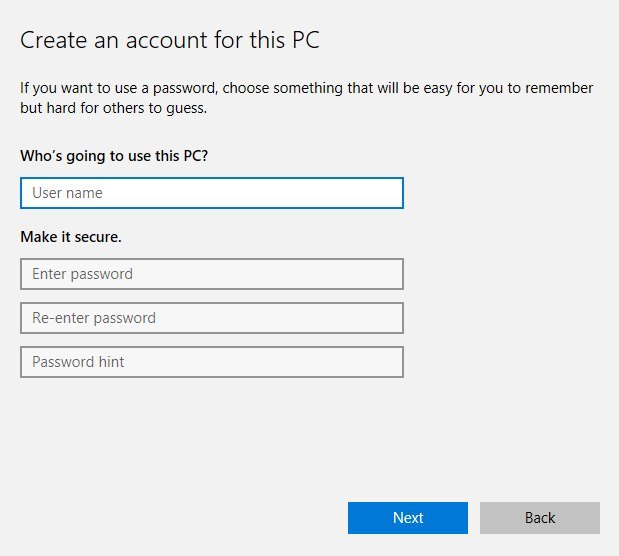
Task: Click into the Password hint field
Action: (212, 362)
